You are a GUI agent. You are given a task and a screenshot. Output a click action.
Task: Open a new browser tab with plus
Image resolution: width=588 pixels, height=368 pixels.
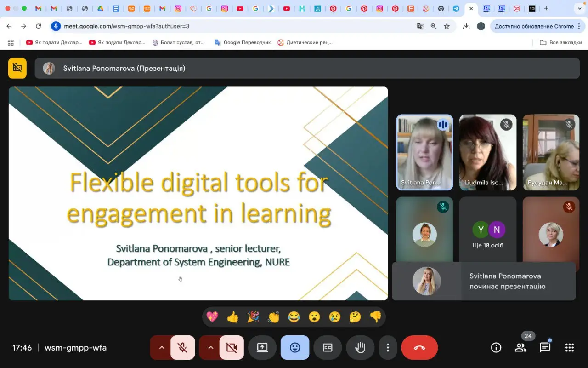coord(546,8)
